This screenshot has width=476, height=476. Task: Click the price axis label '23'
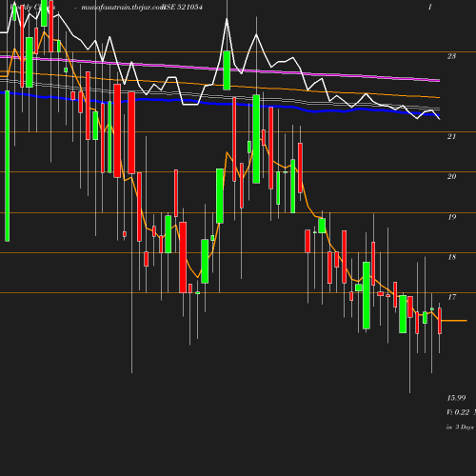[x=451, y=56]
